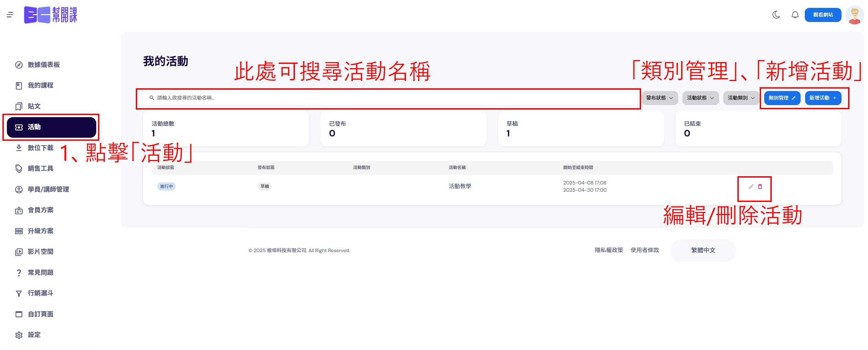Select 我的課程 from the sidebar
The height and width of the screenshot is (350, 868).
[40, 85]
